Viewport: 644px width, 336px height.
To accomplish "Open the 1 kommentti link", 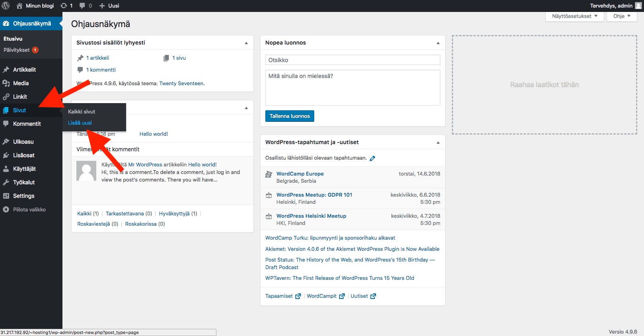I will pyautogui.click(x=101, y=70).
